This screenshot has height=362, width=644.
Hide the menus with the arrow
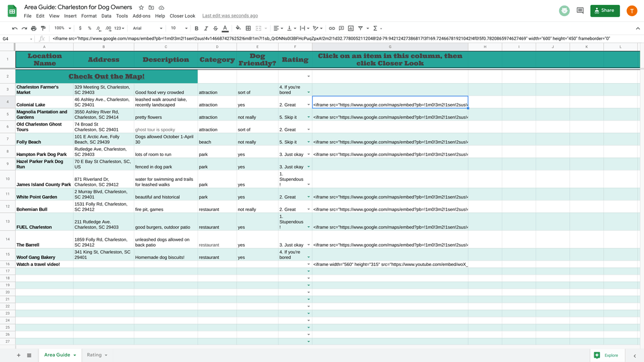pos(638,28)
